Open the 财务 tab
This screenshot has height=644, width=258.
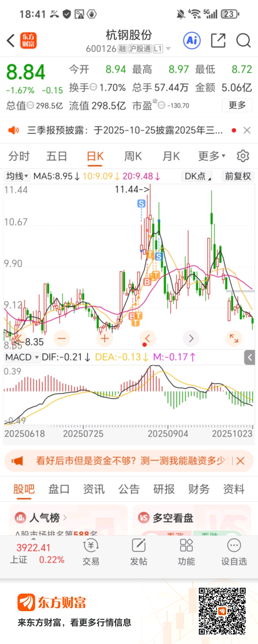click(x=199, y=489)
